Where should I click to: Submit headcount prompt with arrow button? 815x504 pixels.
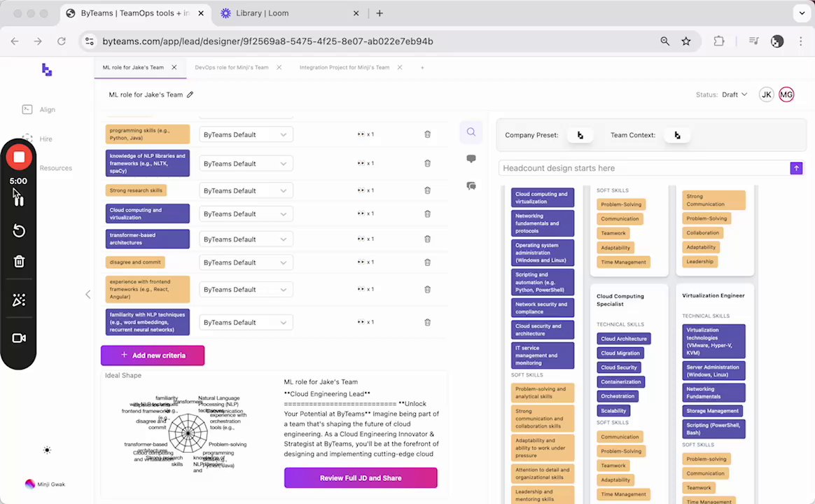796,168
